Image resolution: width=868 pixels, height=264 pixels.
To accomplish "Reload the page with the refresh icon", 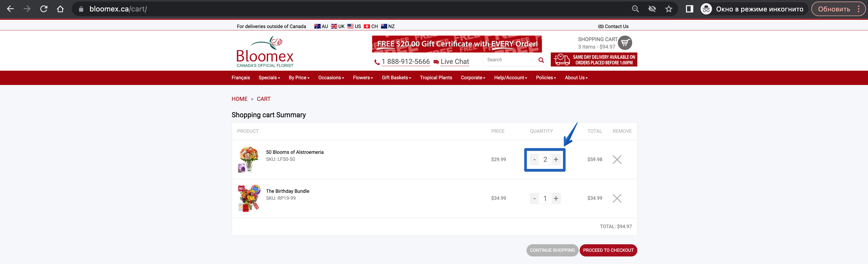I will (x=44, y=9).
